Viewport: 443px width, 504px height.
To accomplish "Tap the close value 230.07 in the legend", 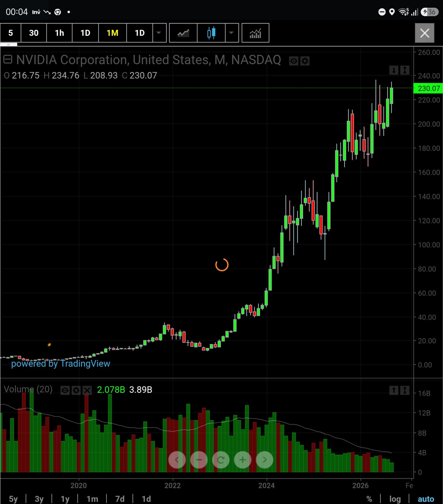I will (x=143, y=76).
